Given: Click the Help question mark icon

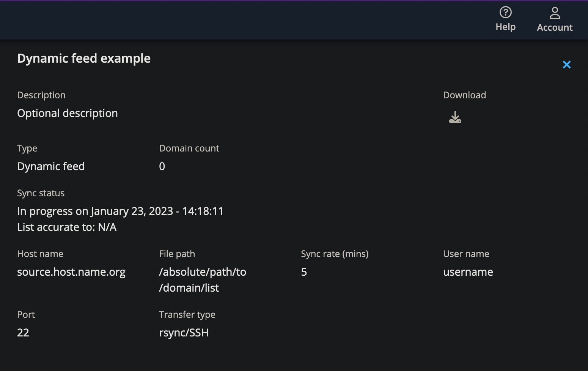Looking at the screenshot, I should click(x=505, y=13).
